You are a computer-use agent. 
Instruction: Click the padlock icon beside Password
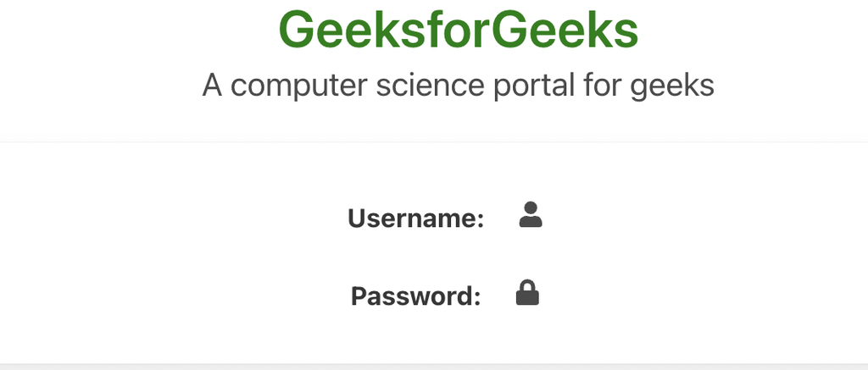click(x=527, y=293)
